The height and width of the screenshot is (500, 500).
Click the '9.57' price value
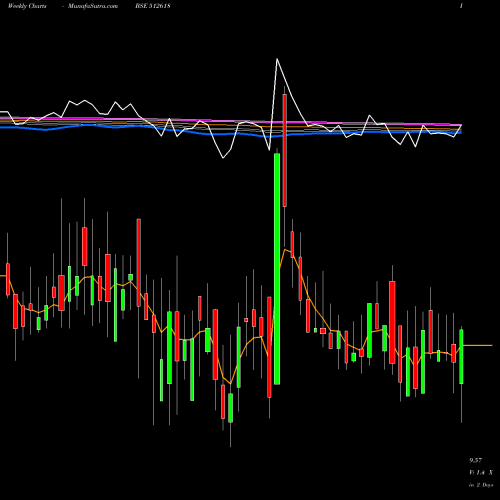tap(476, 460)
